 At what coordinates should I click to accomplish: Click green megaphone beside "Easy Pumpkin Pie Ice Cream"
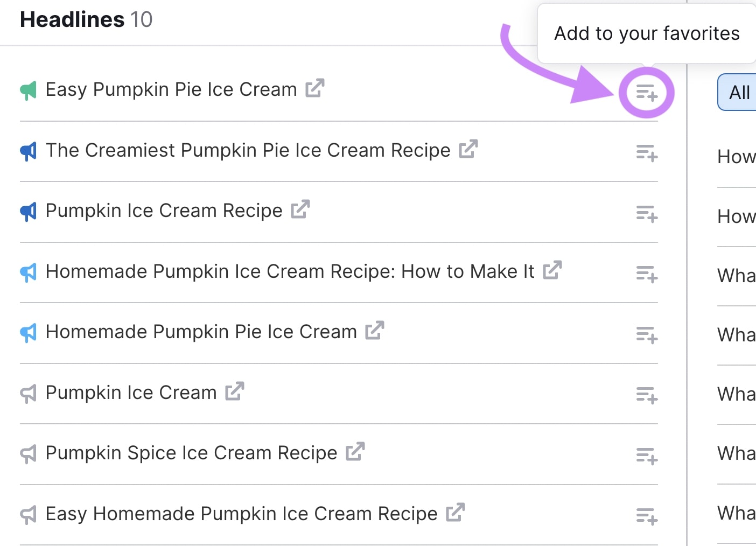pyautogui.click(x=27, y=89)
